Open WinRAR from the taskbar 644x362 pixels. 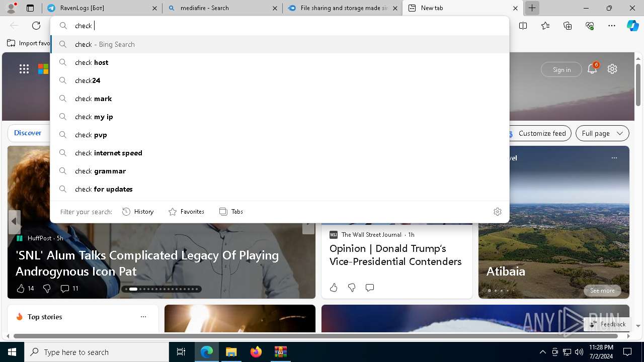coord(280,352)
